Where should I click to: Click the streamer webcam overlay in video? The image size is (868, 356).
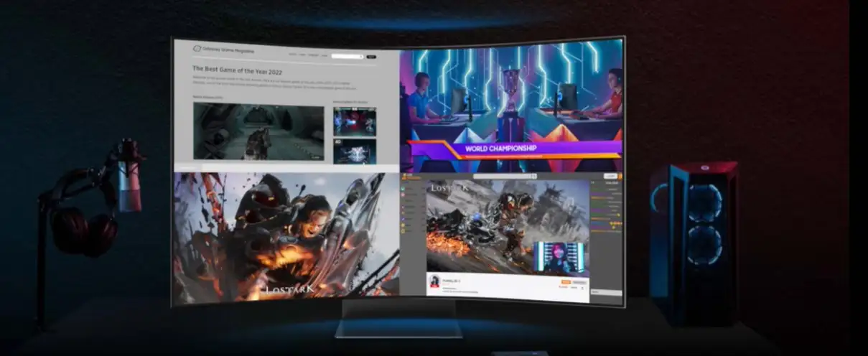pos(560,256)
